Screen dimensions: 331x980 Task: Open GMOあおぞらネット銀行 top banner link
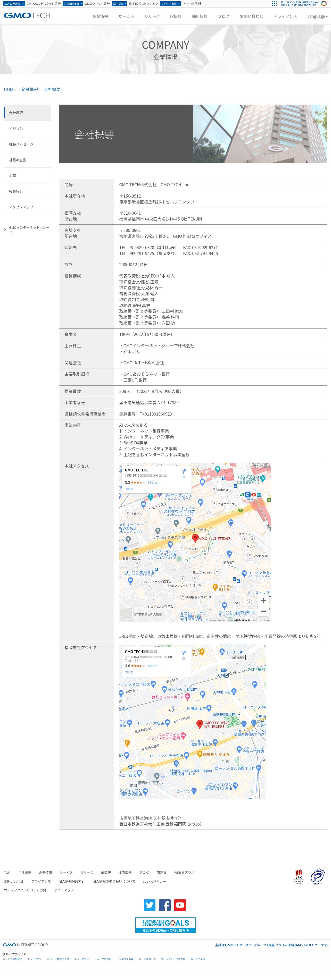click(x=43, y=4)
